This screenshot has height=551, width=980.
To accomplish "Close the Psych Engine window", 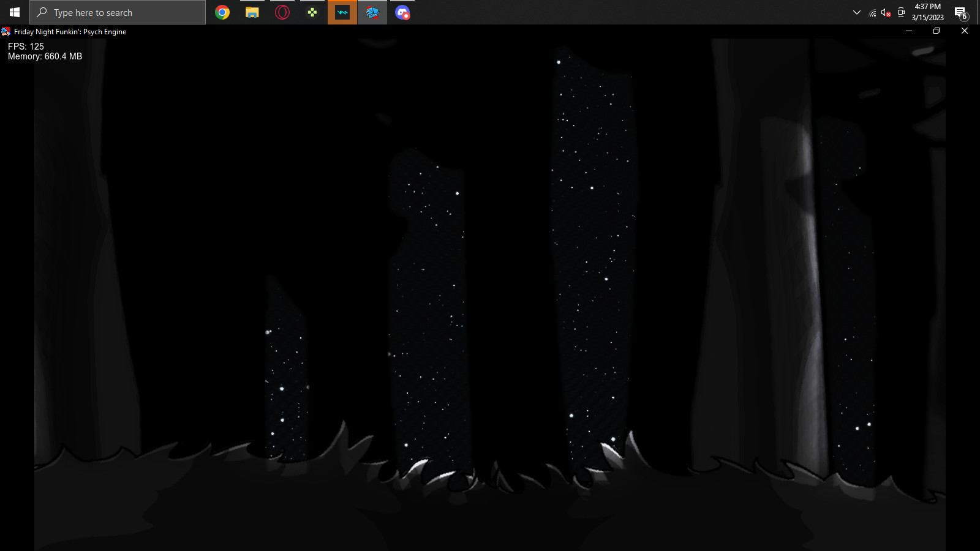I will [x=965, y=31].
